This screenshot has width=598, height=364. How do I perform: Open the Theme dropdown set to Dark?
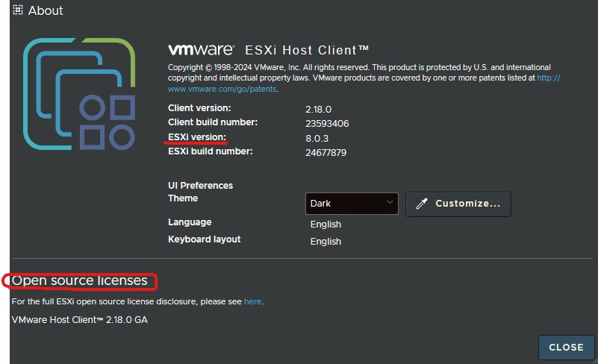[x=352, y=204]
